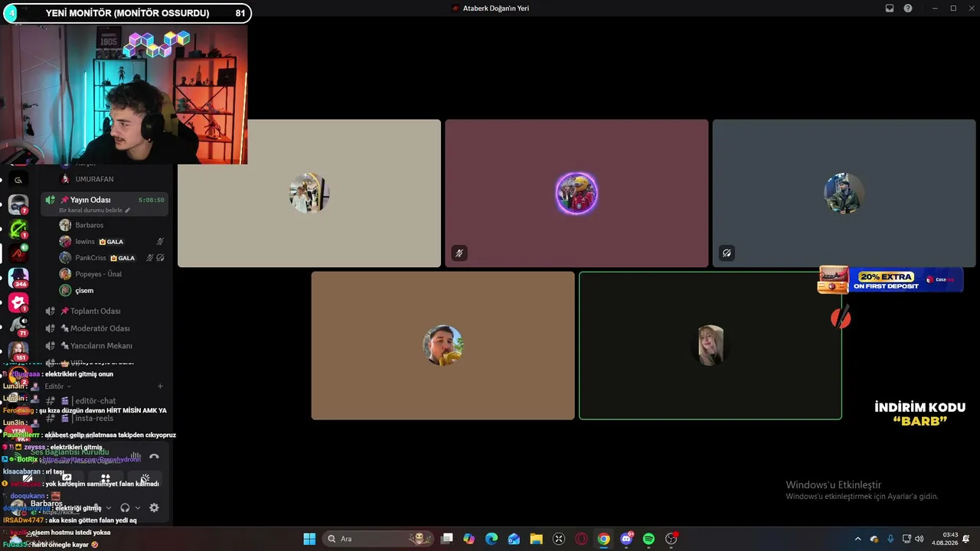Viewport: 980px width, 551px height.
Task: Open the 20% EXTRA deposit banner
Action: click(x=890, y=279)
